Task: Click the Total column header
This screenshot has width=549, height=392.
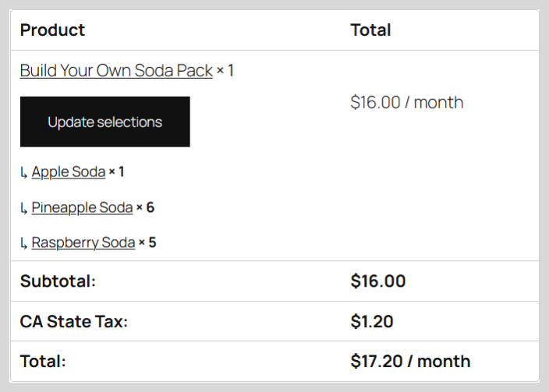Action: point(370,30)
